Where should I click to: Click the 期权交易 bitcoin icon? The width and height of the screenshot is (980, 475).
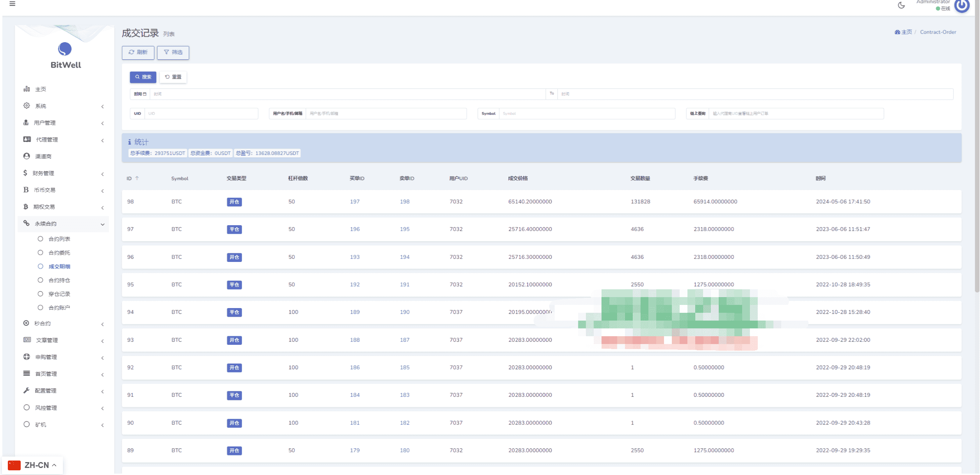click(26, 206)
